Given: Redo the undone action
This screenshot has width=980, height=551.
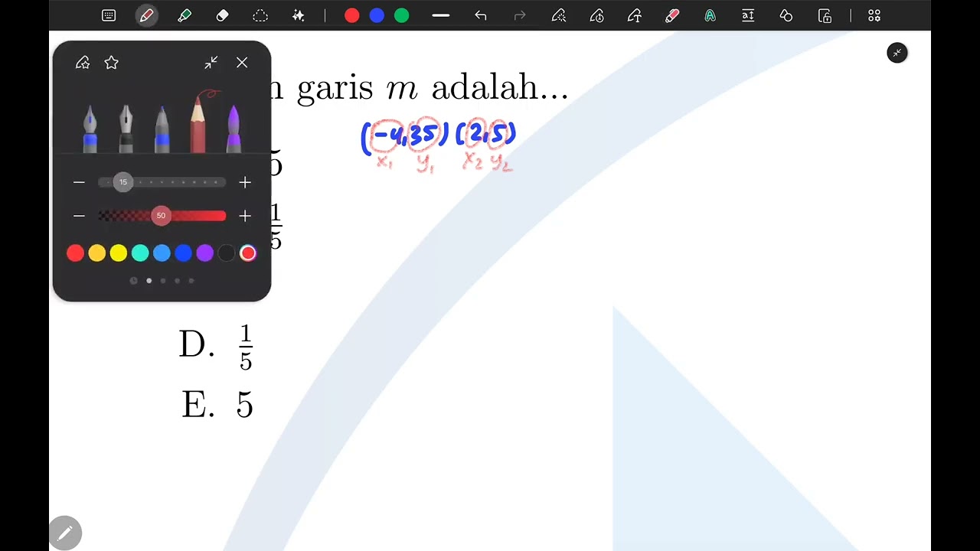Looking at the screenshot, I should 520,15.
